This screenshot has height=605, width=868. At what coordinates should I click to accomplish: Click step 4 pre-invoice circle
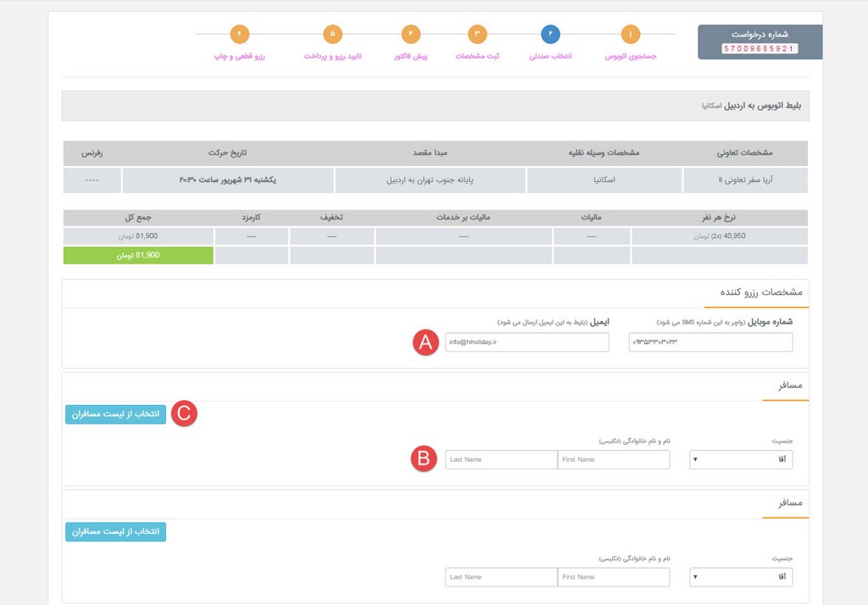point(411,35)
